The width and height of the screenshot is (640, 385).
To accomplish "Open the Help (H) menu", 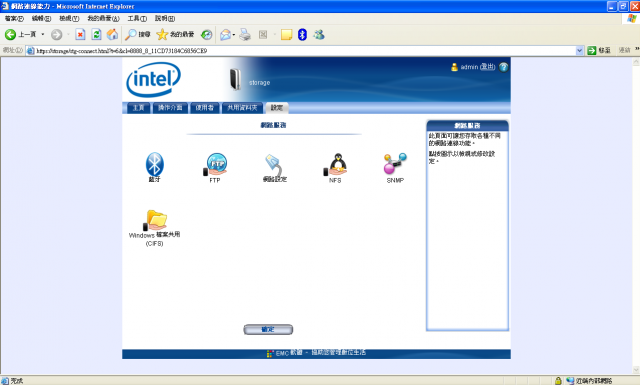I will click(x=165, y=19).
